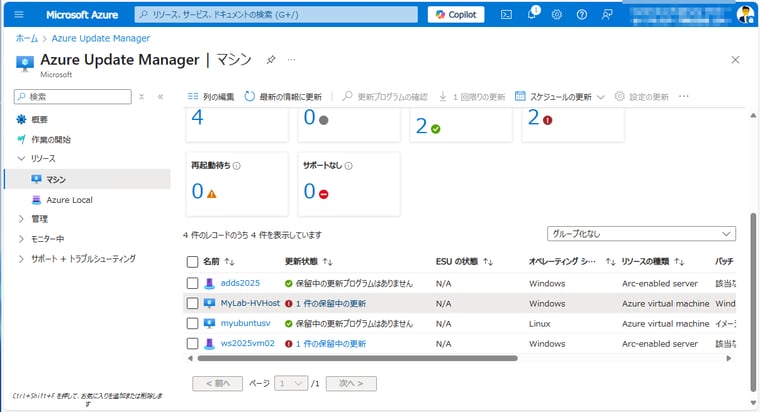Viewport: 760px width, 412px height.
Task: Open the feedback icon in header
Action: (607, 15)
